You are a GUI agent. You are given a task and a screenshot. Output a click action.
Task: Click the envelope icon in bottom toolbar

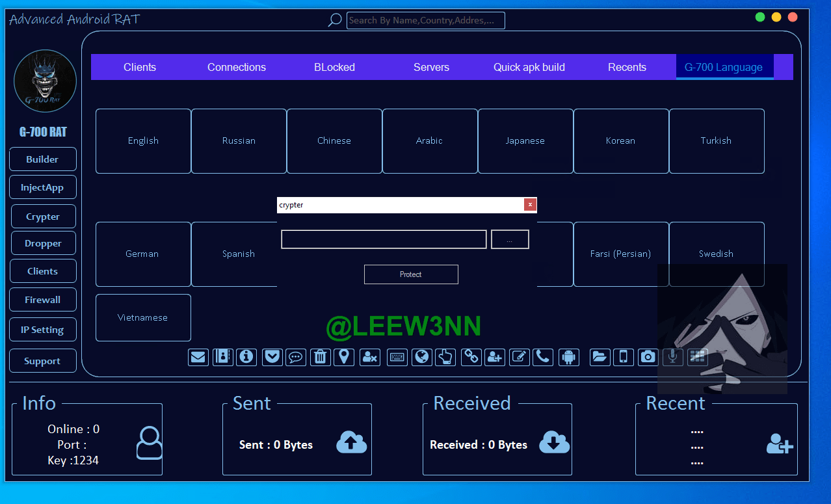click(198, 357)
